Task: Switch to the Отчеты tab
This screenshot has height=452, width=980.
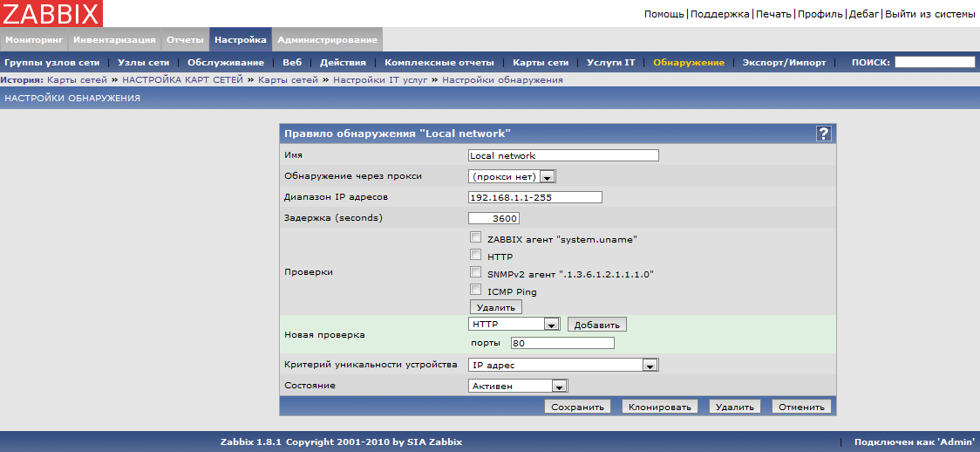Action: [x=185, y=39]
